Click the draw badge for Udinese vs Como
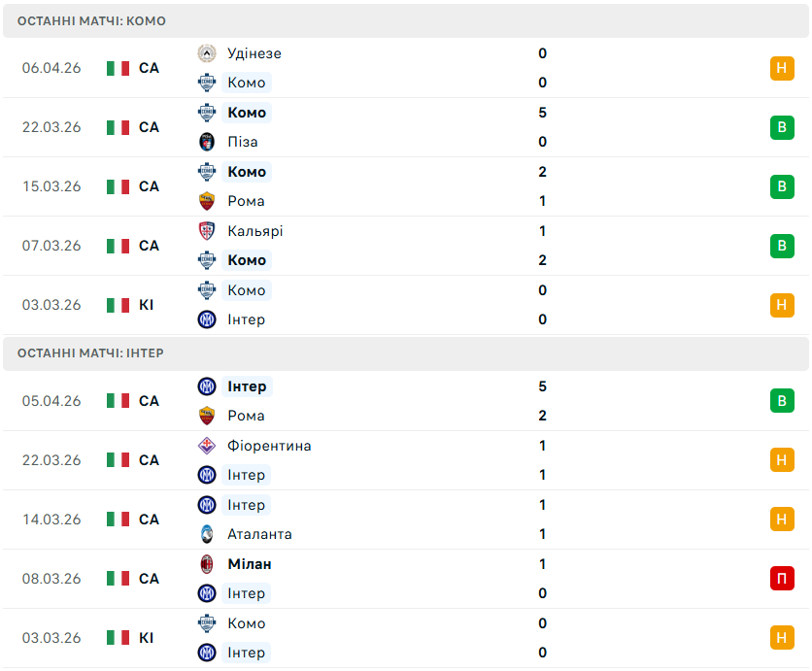 (x=782, y=68)
